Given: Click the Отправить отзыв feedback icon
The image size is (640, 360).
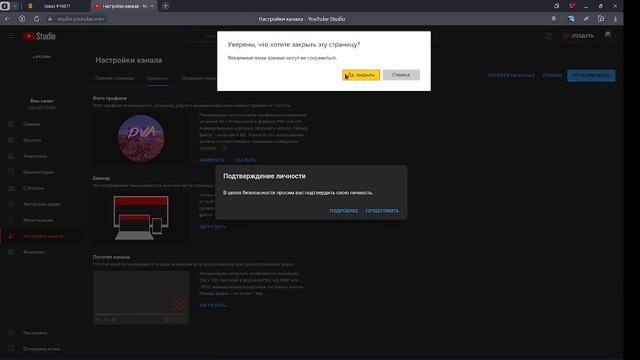Looking at the screenshot, I should coord(11,349).
